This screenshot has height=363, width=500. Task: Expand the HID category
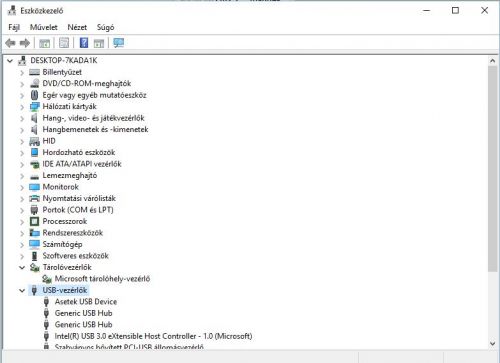click(x=22, y=141)
